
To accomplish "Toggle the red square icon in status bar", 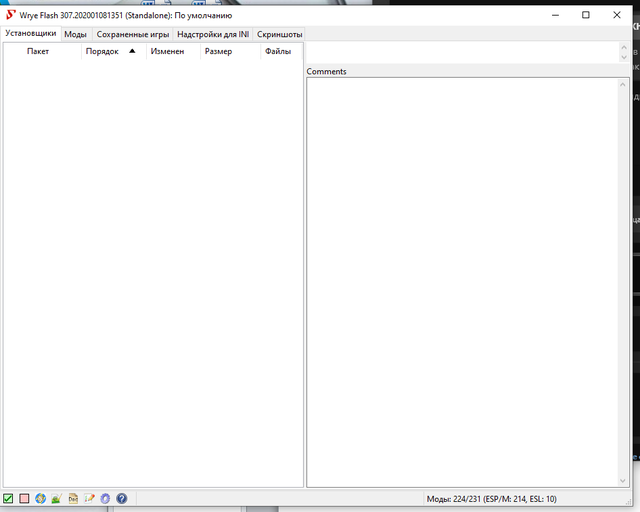I will coord(24,498).
